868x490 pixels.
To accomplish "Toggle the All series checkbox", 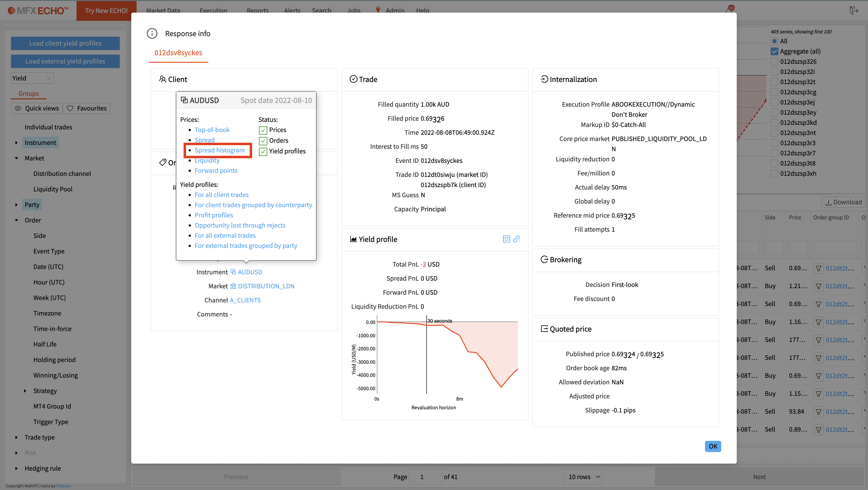I will point(774,41).
